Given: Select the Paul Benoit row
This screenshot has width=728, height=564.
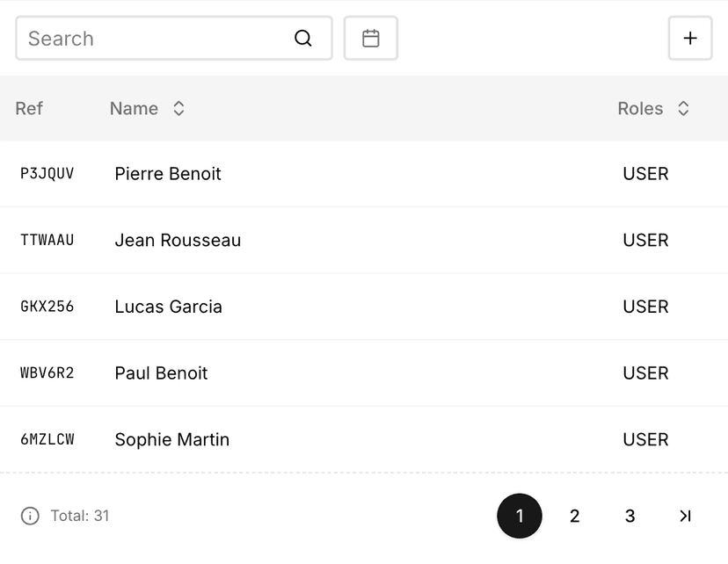Looking at the screenshot, I should tap(161, 373).
